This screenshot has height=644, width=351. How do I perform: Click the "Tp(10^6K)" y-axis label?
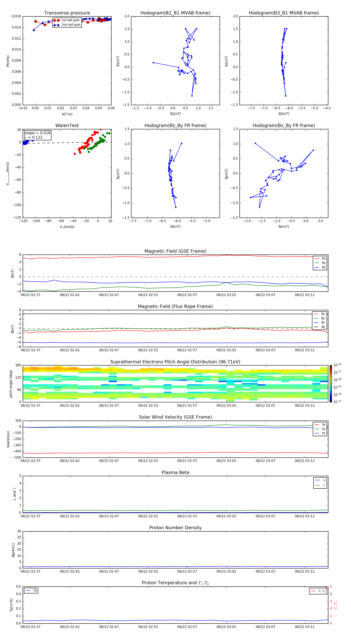click(x=11, y=605)
